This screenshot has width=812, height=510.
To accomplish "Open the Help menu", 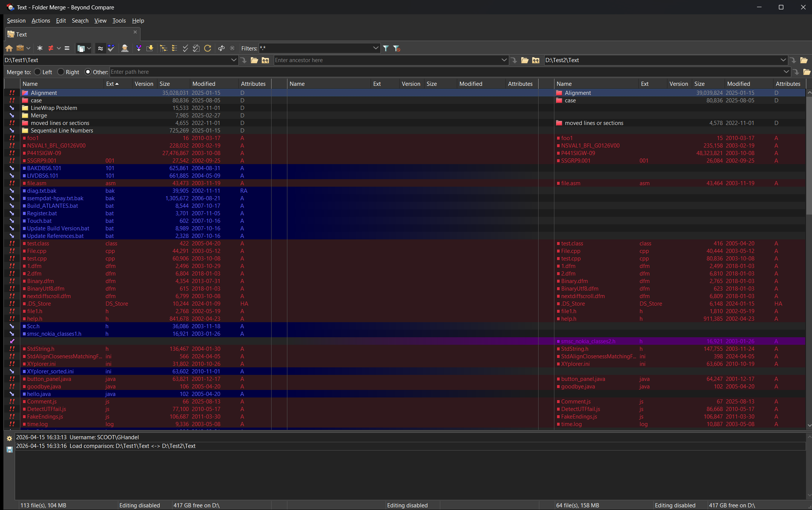I will tap(138, 21).
